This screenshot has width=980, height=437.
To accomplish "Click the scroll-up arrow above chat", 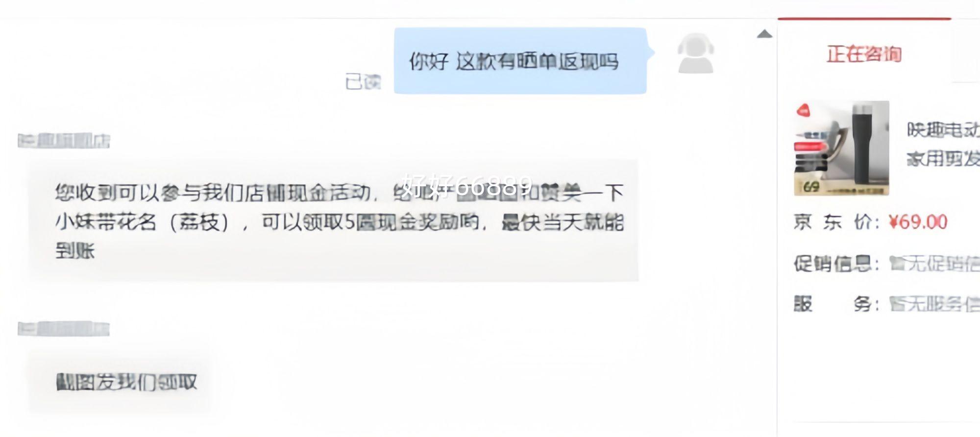I will point(764,34).
